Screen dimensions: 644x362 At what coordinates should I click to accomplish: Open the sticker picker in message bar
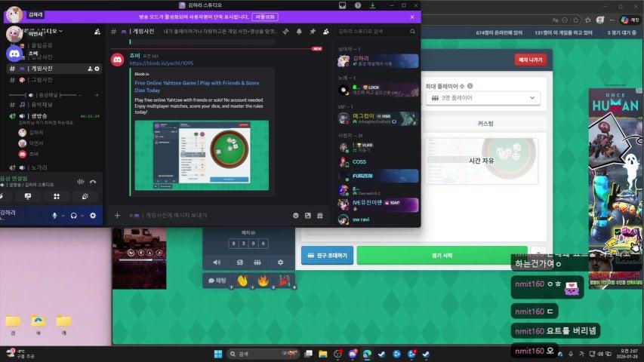pyautogui.click(x=308, y=215)
